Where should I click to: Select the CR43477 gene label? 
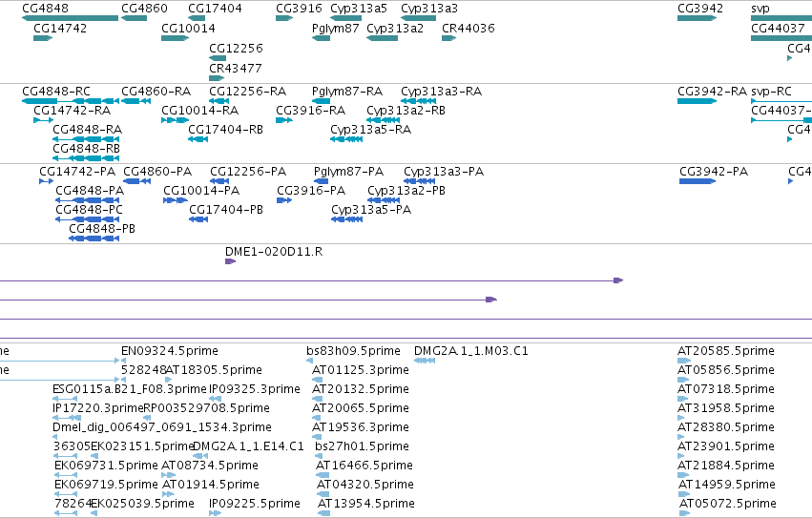tap(236, 69)
